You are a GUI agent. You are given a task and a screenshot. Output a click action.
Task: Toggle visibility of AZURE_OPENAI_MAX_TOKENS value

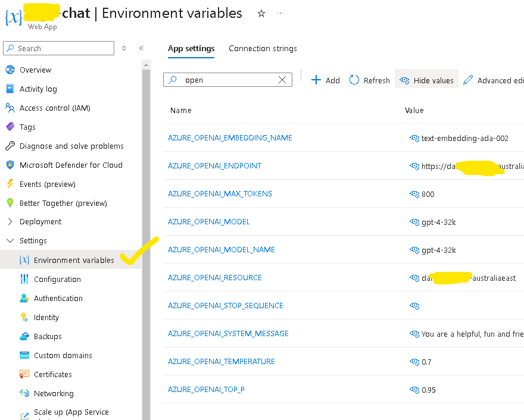(414, 194)
